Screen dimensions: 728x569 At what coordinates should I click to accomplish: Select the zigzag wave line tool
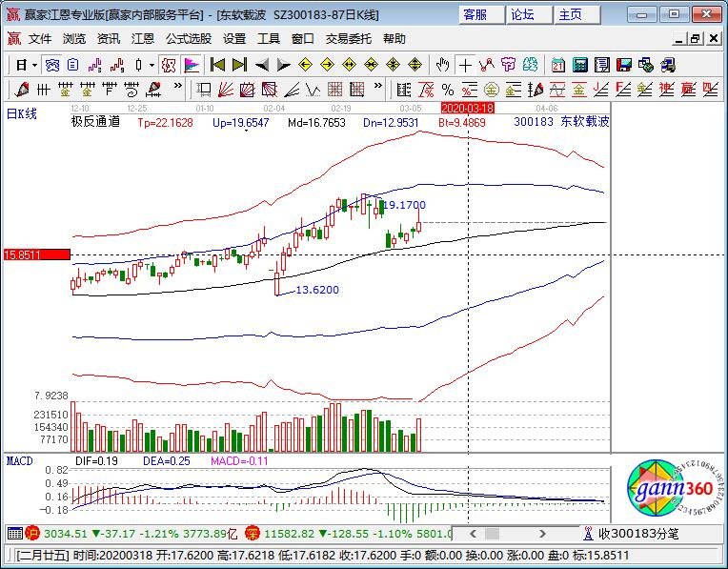coord(313,90)
